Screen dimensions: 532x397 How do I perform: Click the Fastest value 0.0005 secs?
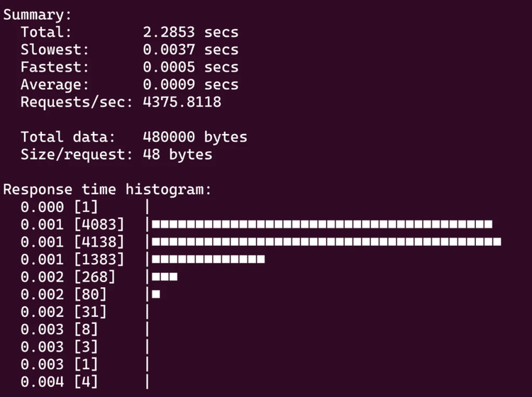click(x=190, y=67)
